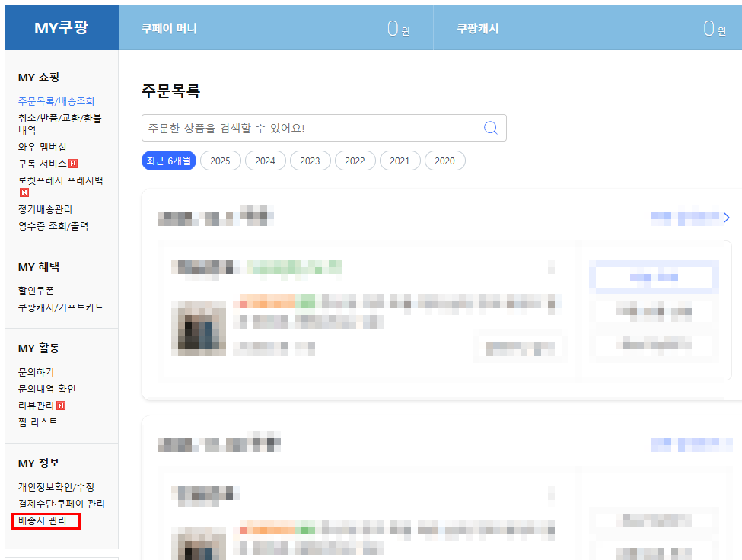Open 구독 서비스 page
Screen dimensions: 742x560
(42, 164)
